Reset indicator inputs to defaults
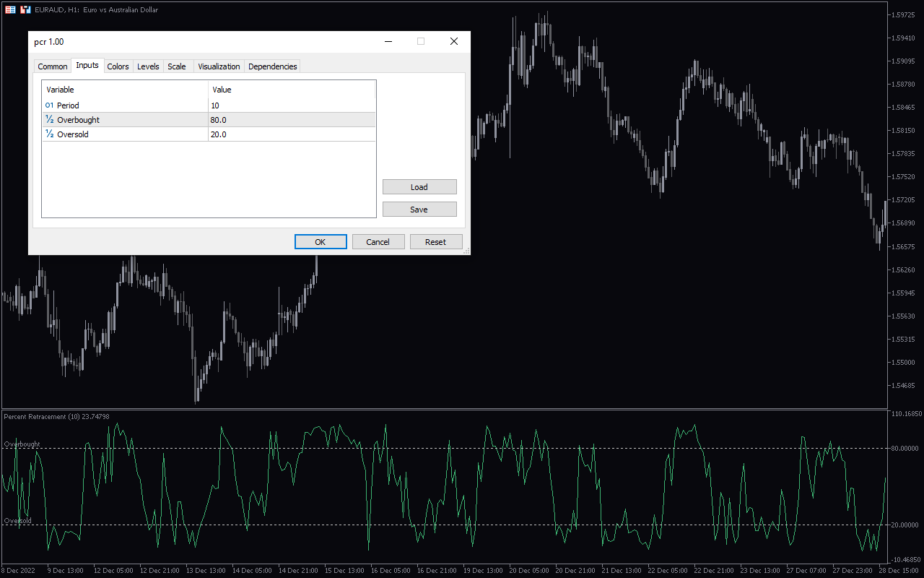924x578 pixels. tap(436, 242)
